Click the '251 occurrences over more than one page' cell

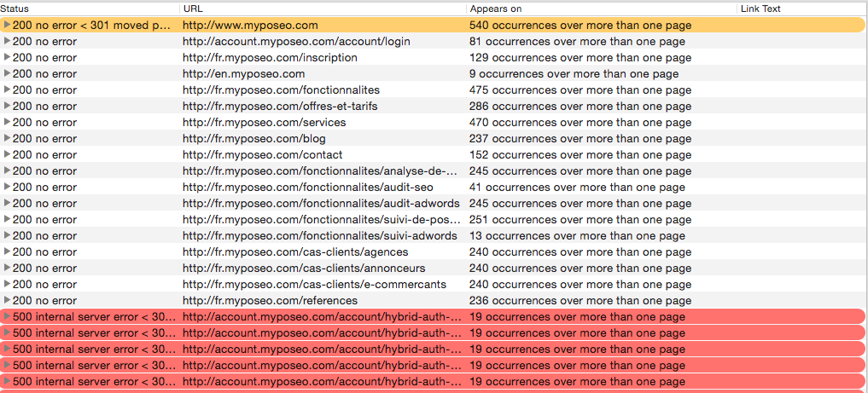(580, 220)
